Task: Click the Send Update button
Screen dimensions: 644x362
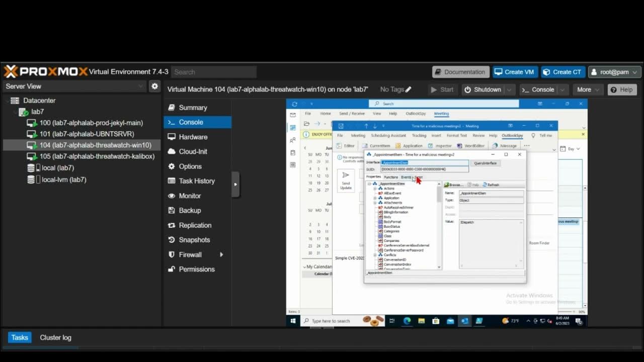Action: click(x=346, y=180)
